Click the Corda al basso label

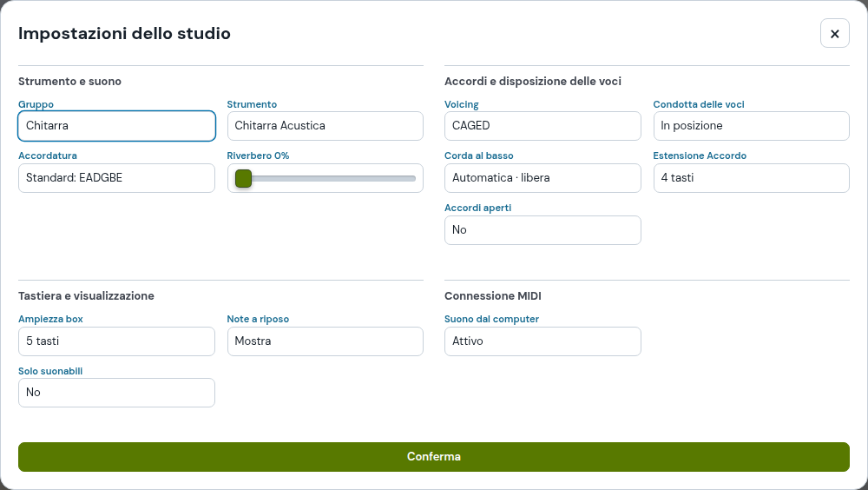(x=479, y=156)
